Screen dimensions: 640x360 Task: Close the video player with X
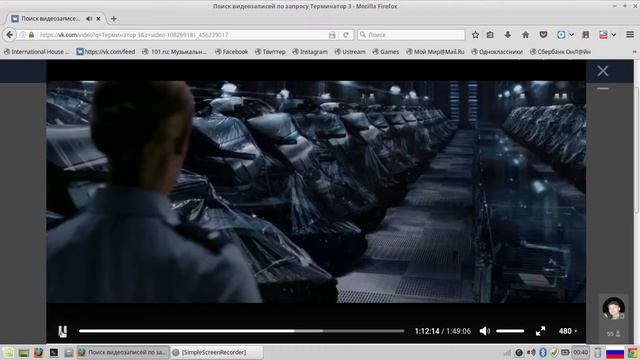[603, 71]
